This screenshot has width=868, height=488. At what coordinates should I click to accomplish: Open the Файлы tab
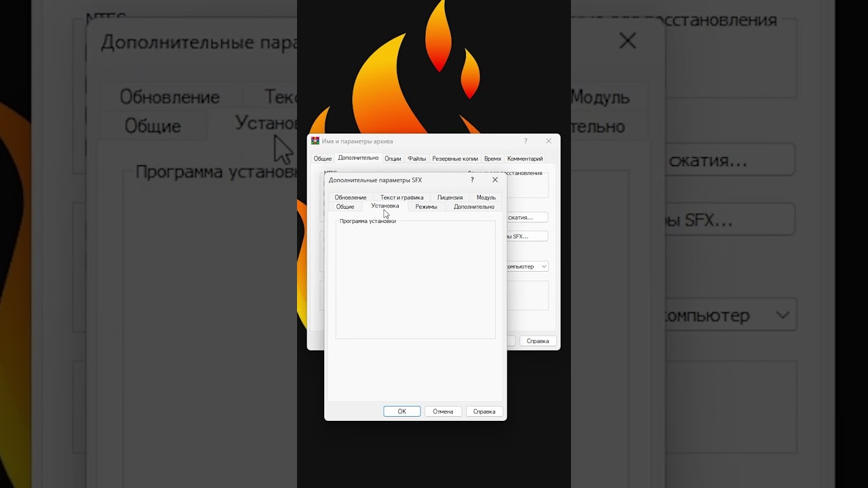(416, 159)
